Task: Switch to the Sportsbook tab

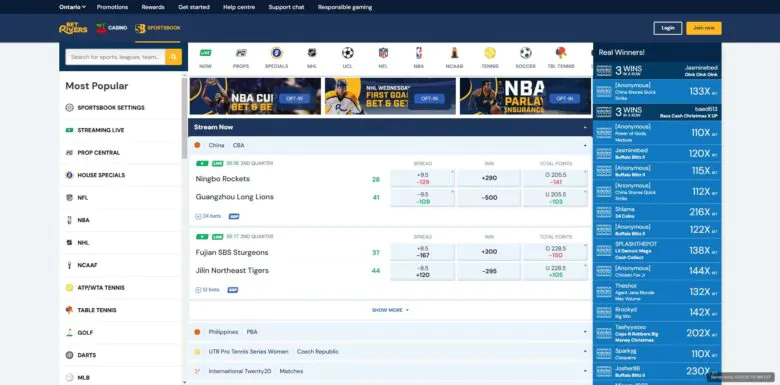Action: coord(158,28)
